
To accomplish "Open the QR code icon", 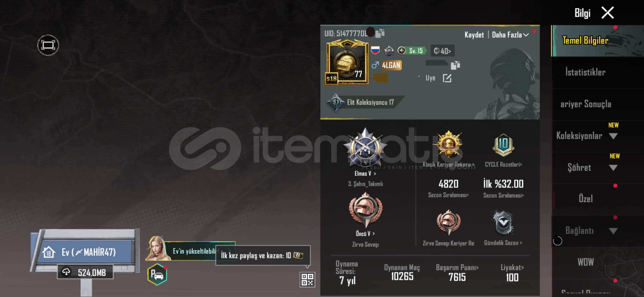I will pos(307,279).
